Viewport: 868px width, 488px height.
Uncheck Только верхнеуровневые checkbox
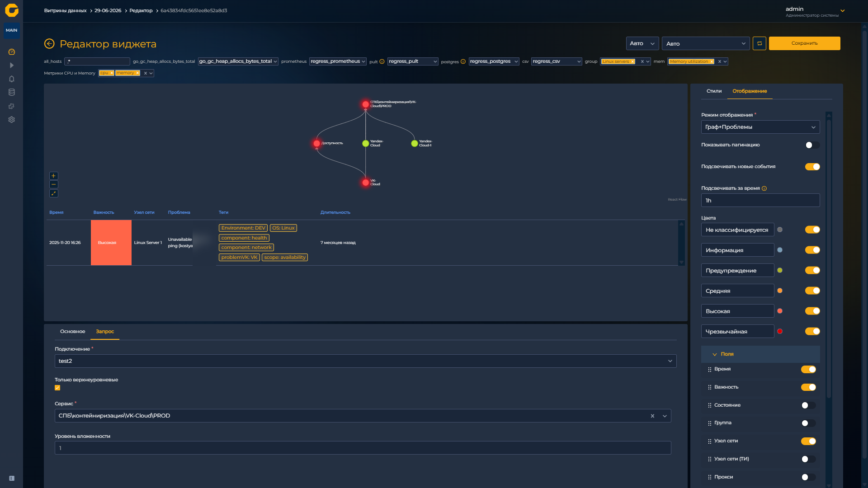57,388
